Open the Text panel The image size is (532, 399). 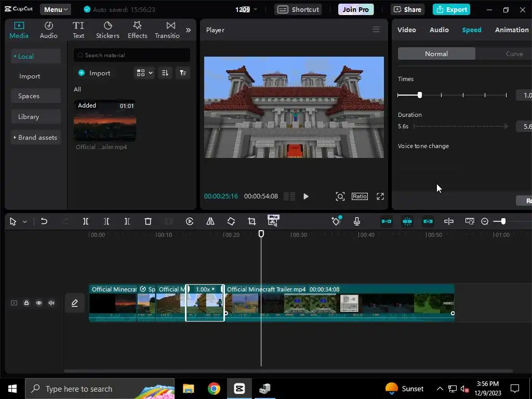(78, 30)
